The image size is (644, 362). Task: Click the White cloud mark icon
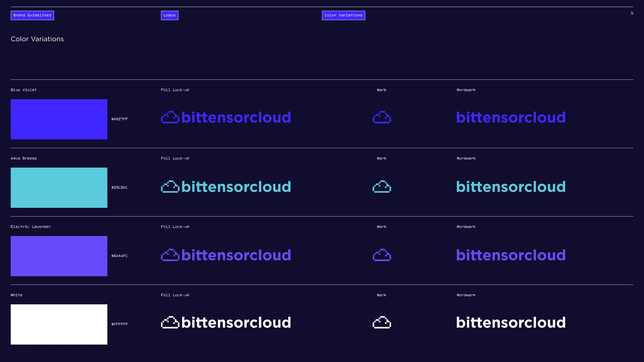tap(382, 322)
